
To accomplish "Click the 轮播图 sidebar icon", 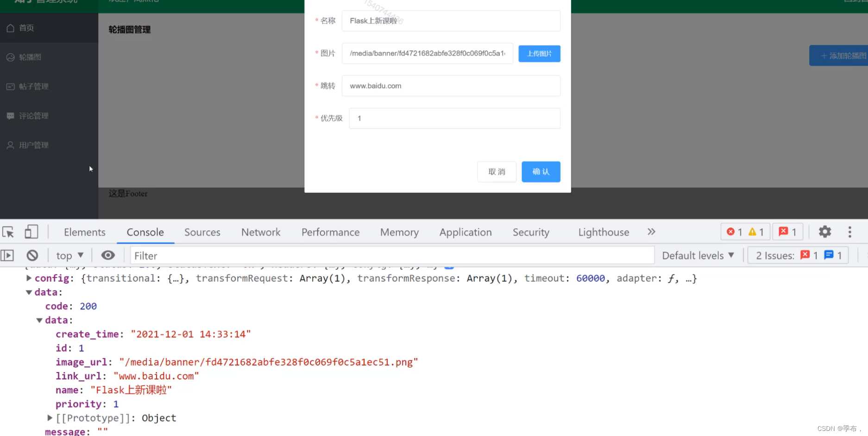I will pos(10,57).
